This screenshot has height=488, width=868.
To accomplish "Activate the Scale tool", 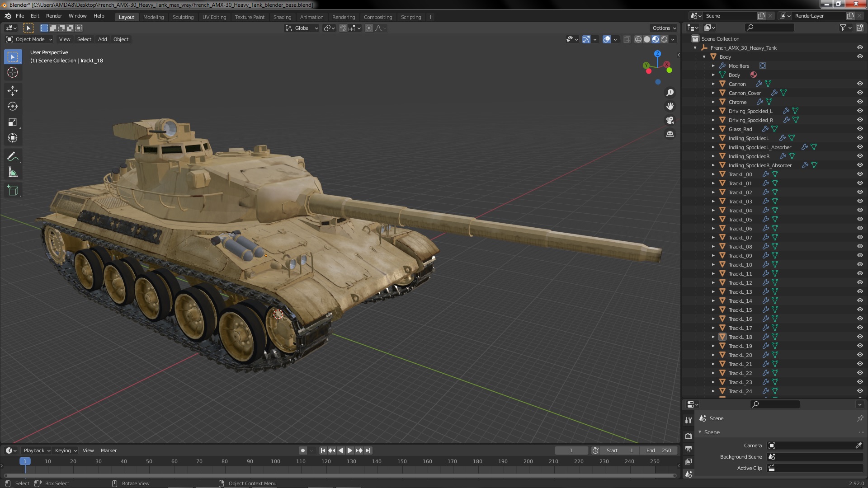I will click(x=13, y=122).
